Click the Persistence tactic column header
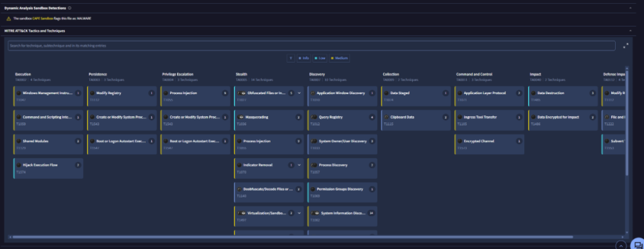The image size is (644, 249). [98, 74]
